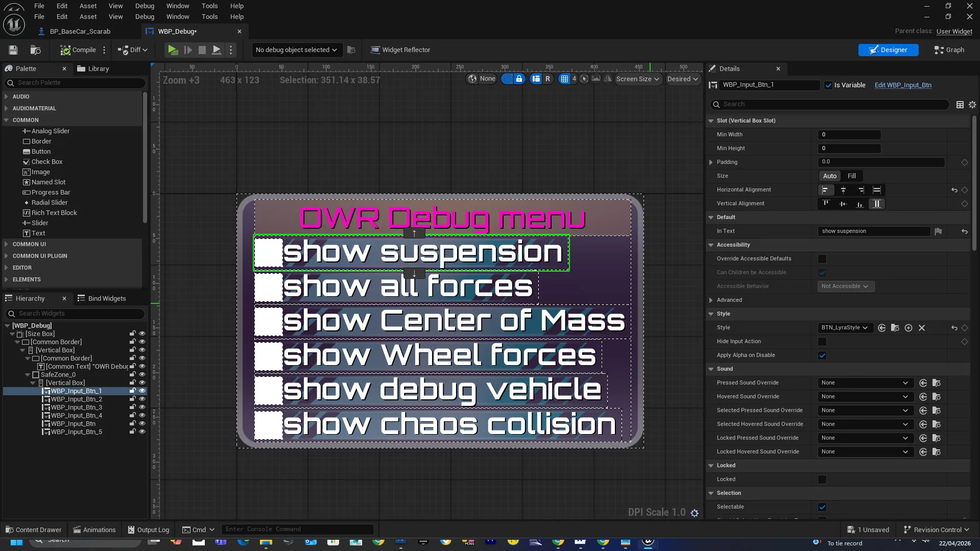Screen dimensions: 980x551
Task: Click the Search Palette field
Action: point(75,83)
